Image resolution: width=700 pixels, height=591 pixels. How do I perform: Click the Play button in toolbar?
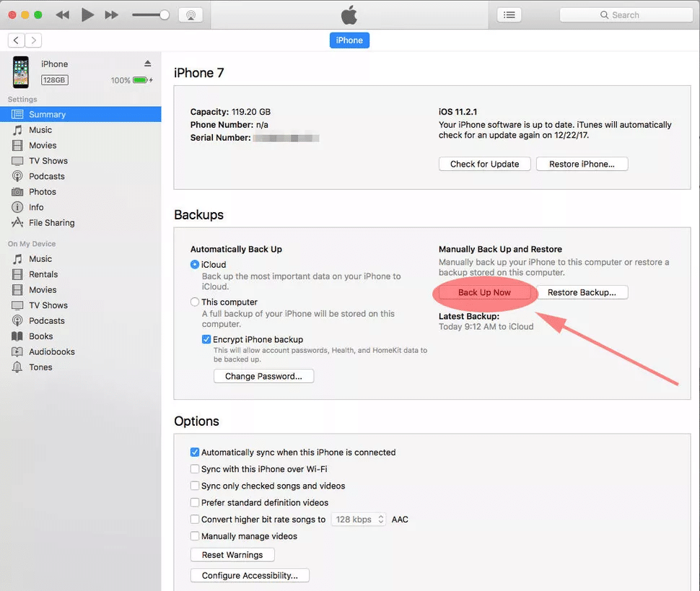pyautogui.click(x=87, y=14)
